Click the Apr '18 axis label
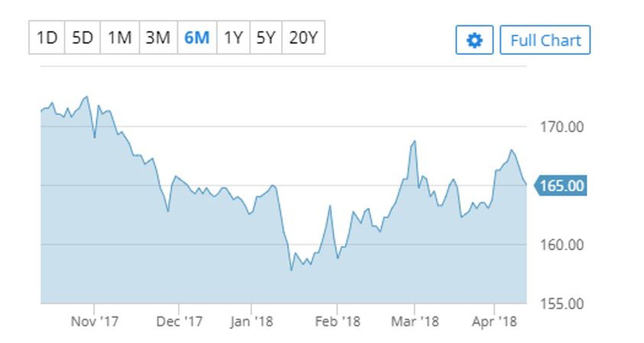The height and width of the screenshot is (343, 644). click(x=494, y=322)
